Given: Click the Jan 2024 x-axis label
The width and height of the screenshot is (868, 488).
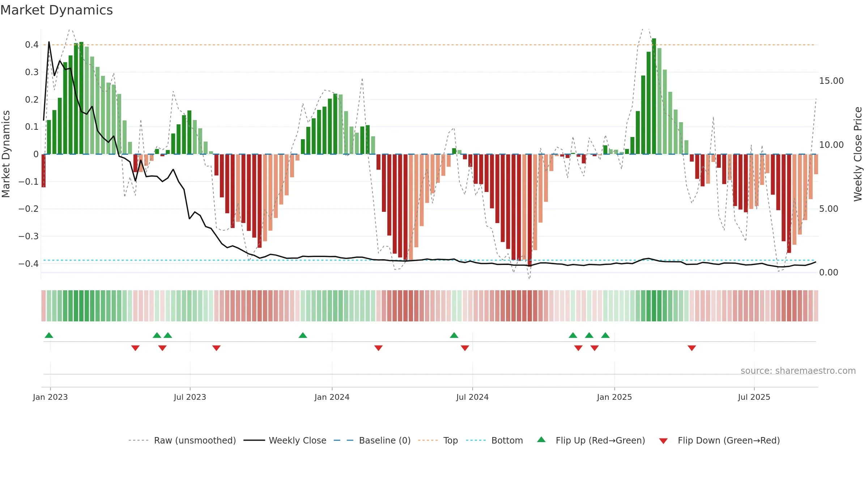Looking at the screenshot, I should tap(332, 397).
